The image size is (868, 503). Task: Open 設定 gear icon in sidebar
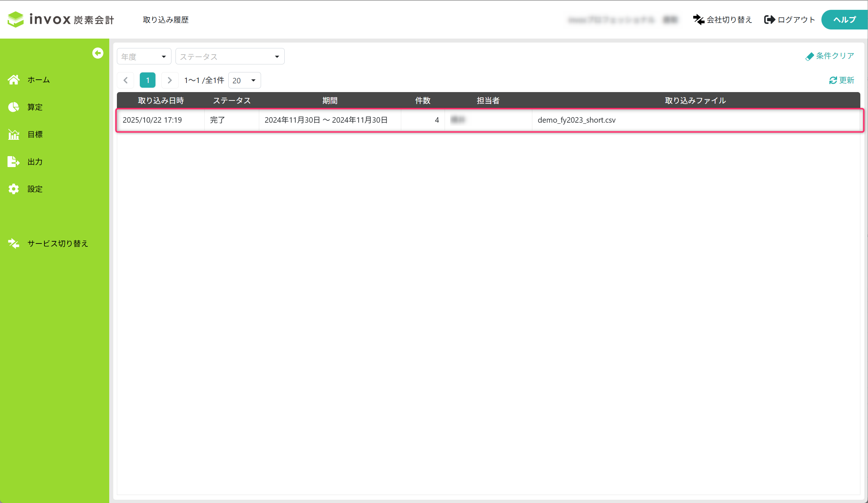click(14, 189)
